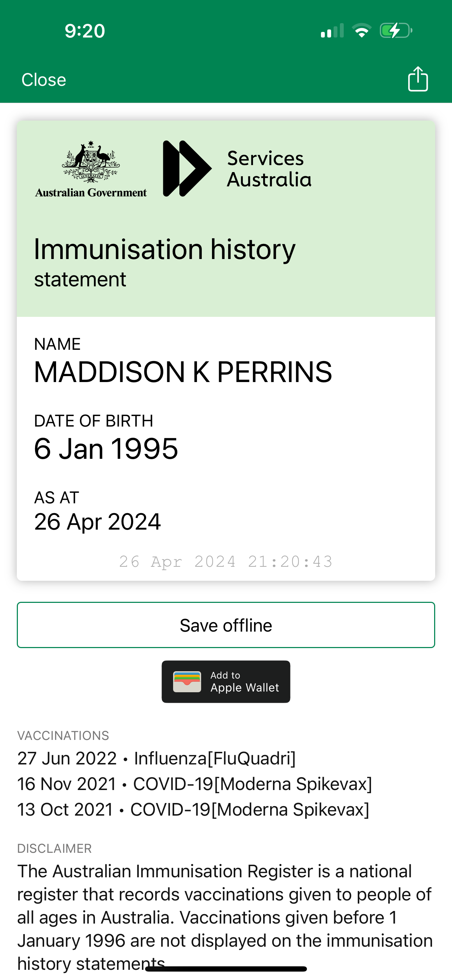This screenshot has width=452, height=980.
Task: Tap the Apple Wallet card icon
Action: coord(187,681)
